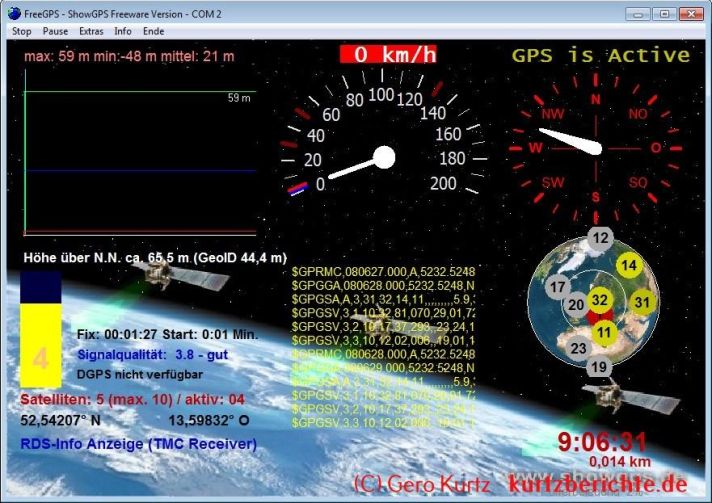The height and width of the screenshot is (503, 712).
Task: Select satellite 11 on the globe
Action: (x=603, y=333)
